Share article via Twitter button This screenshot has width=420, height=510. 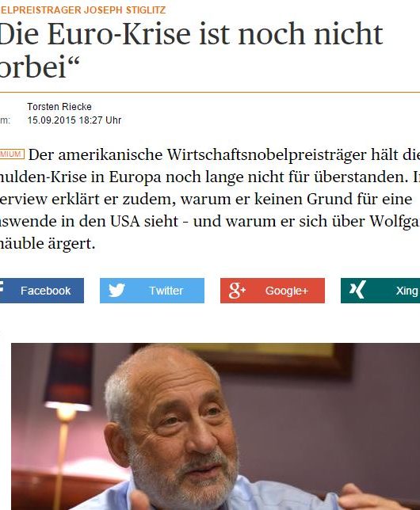(152, 291)
